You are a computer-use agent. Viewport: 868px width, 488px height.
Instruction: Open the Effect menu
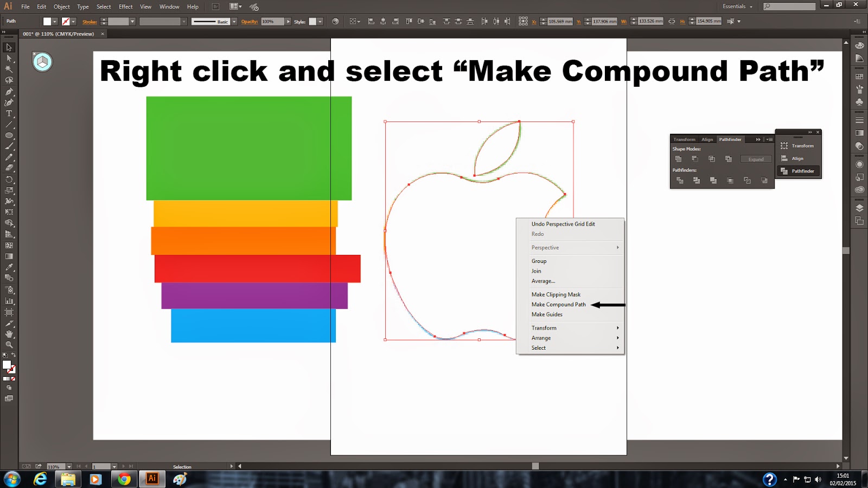click(125, 7)
